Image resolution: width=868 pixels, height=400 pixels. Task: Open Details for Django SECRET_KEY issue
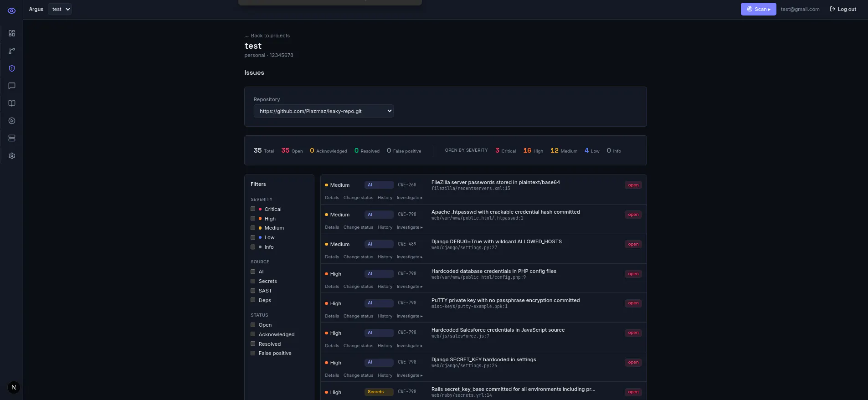click(x=332, y=375)
